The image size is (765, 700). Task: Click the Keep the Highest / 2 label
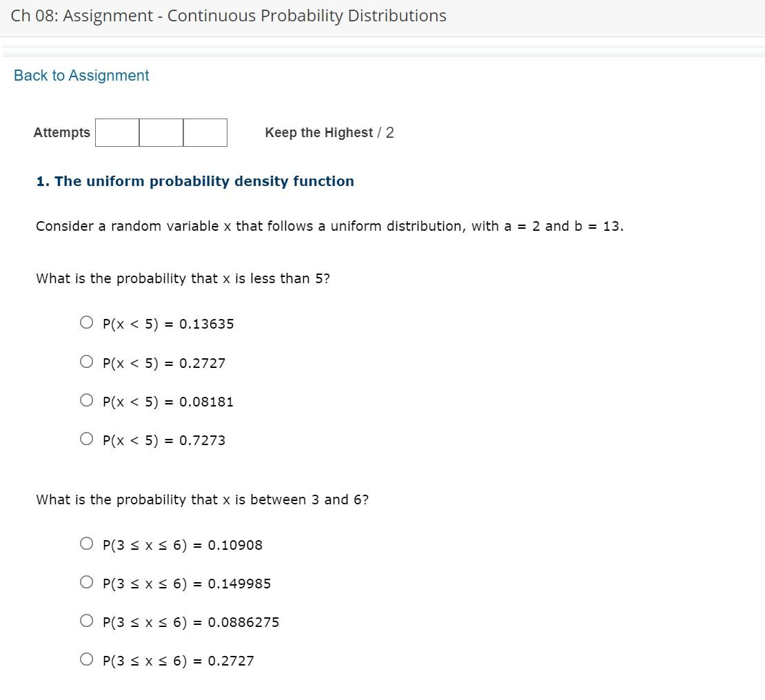pos(329,132)
